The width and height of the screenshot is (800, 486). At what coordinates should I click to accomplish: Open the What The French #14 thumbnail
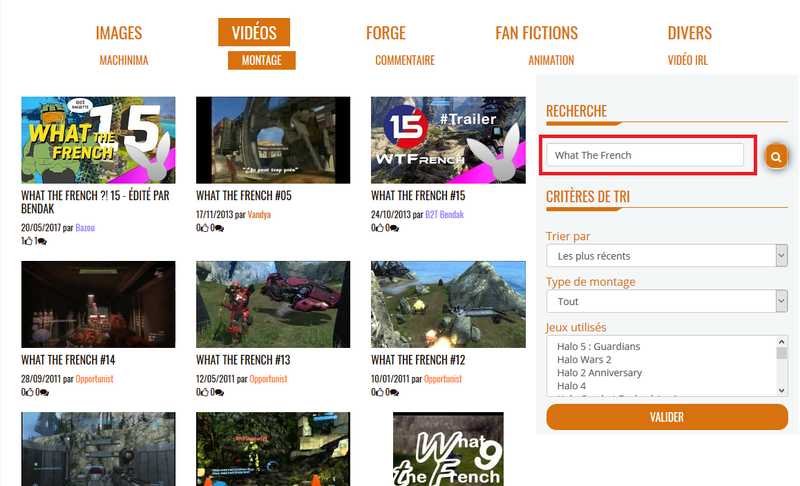(98, 304)
